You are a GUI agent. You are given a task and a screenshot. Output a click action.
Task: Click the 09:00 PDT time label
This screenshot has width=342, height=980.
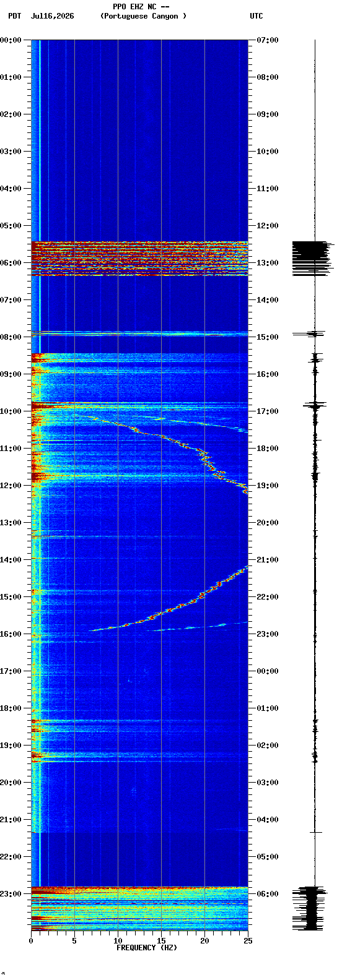pos(11,374)
